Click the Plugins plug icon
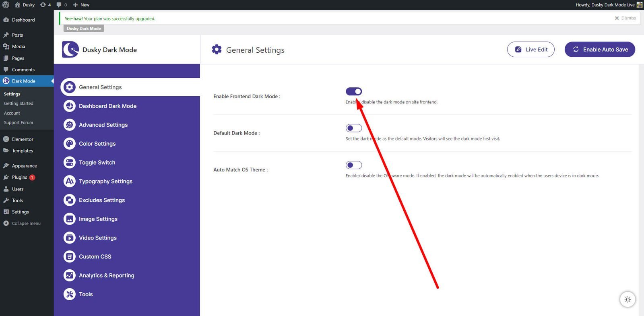Viewport: 644px width, 316px height. [6, 177]
